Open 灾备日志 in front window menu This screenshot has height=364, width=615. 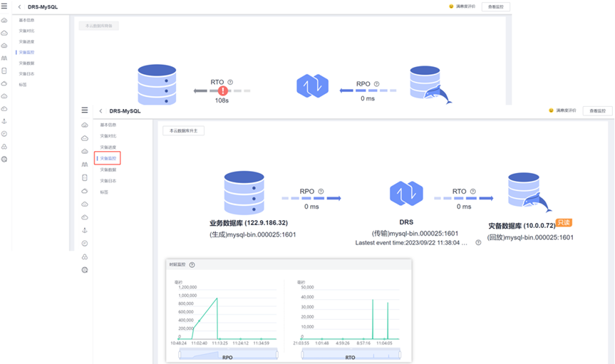click(108, 181)
